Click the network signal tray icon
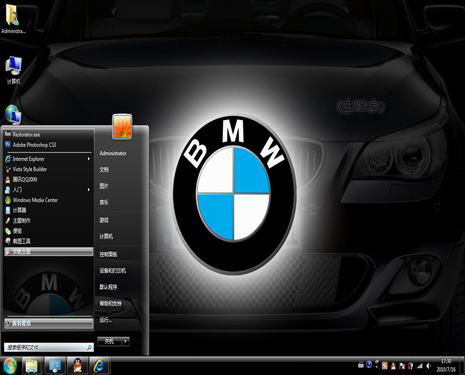Screen dimensions: 465x375 pos(420,366)
